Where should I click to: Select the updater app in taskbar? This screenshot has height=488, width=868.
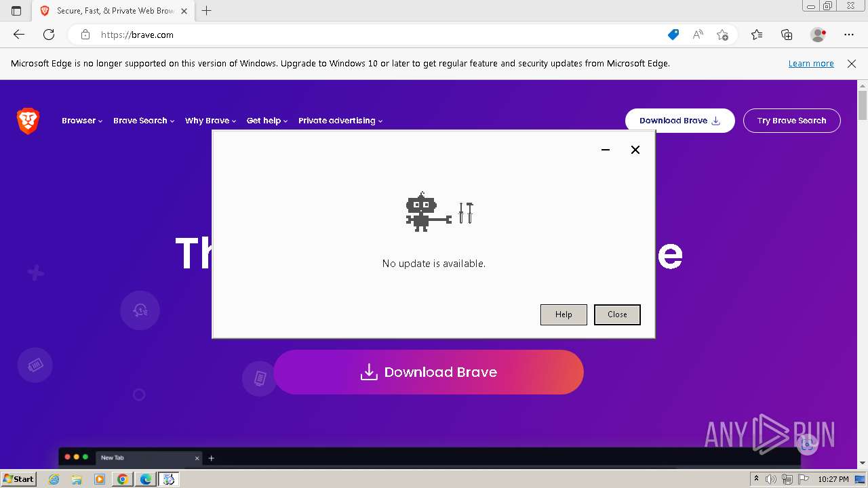[169, 479]
